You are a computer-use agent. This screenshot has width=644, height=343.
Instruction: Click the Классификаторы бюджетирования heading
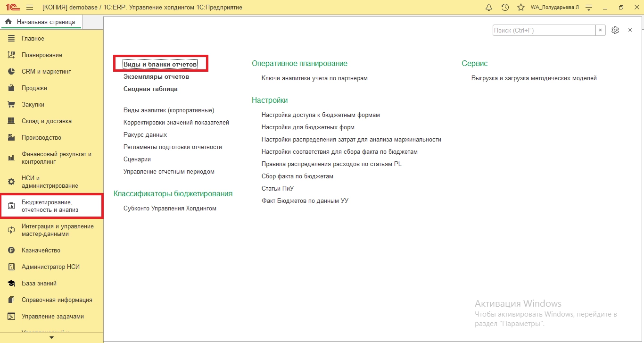click(x=173, y=193)
